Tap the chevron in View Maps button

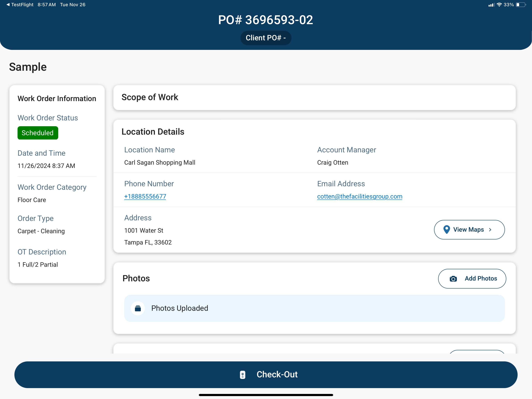[490, 230]
